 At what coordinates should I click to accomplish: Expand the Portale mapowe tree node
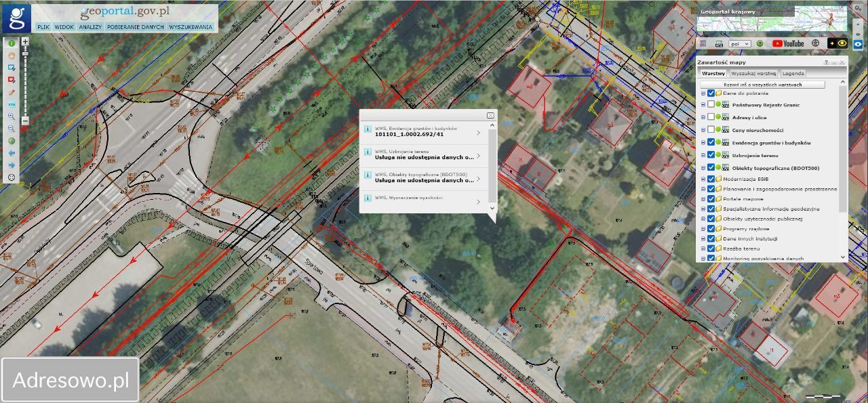(703, 199)
